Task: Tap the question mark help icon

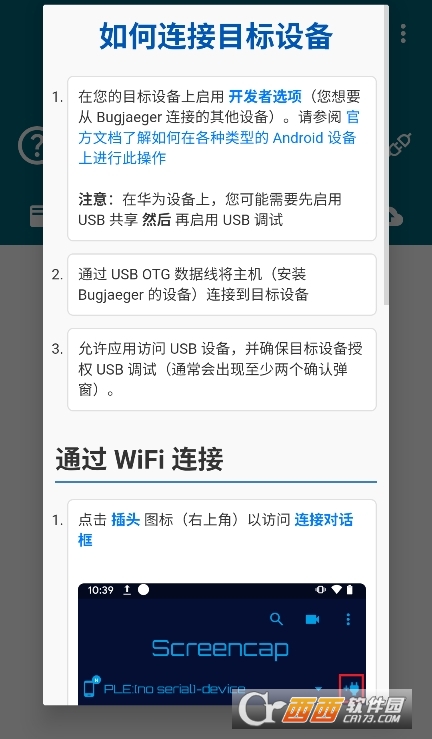Action: pos(31,145)
